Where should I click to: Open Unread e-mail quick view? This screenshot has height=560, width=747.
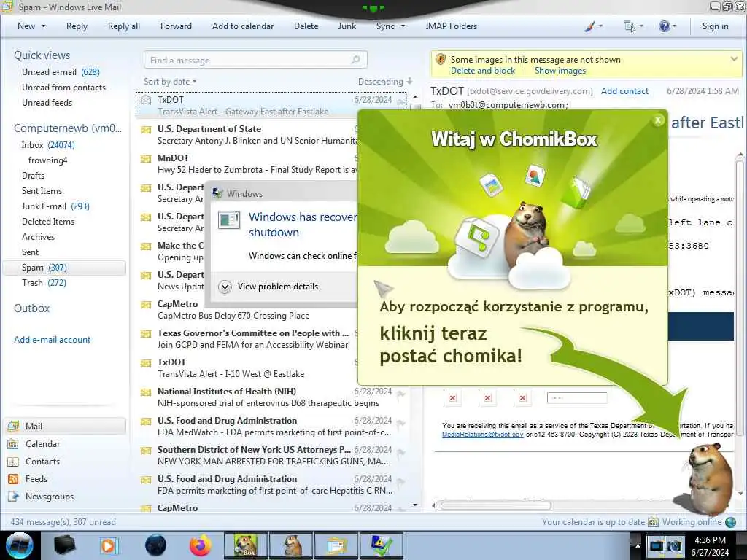pyautogui.click(x=61, y=72)
